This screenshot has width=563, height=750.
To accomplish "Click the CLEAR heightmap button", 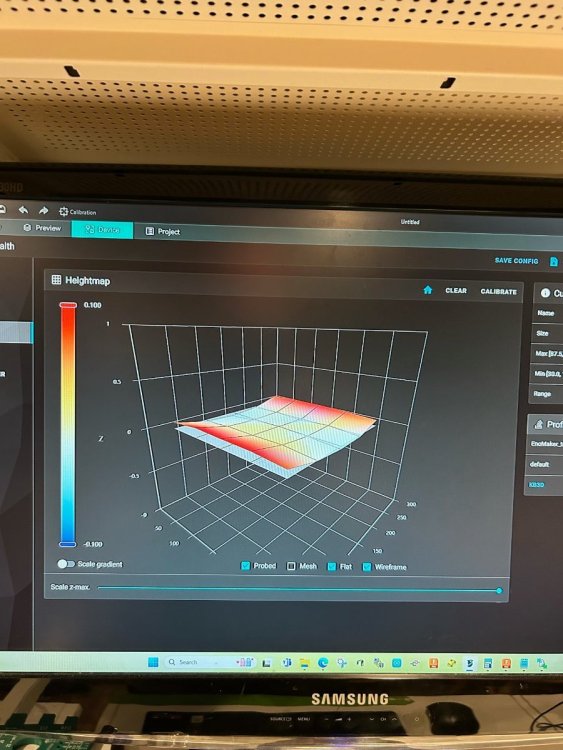I will [456, 290].
